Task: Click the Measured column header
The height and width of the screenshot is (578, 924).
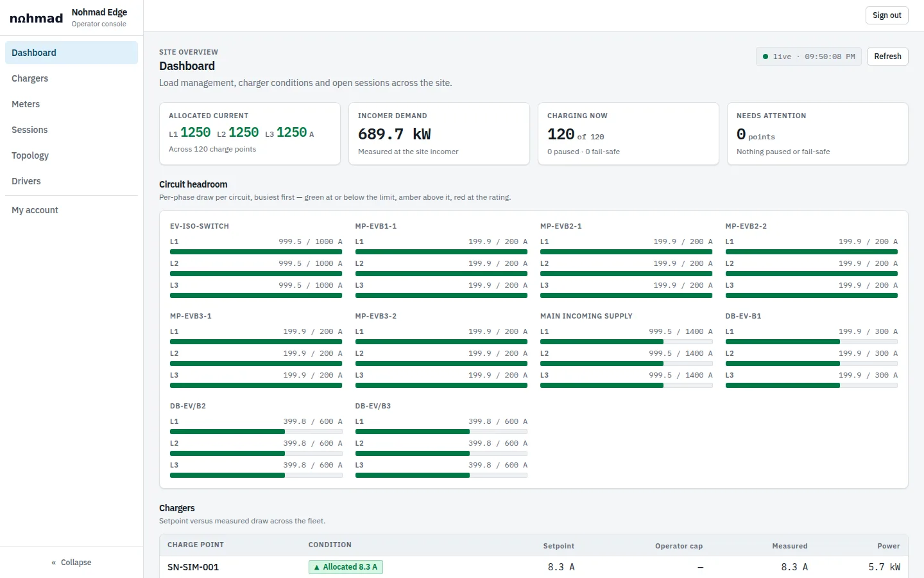Action: click(x=790, y=546)
